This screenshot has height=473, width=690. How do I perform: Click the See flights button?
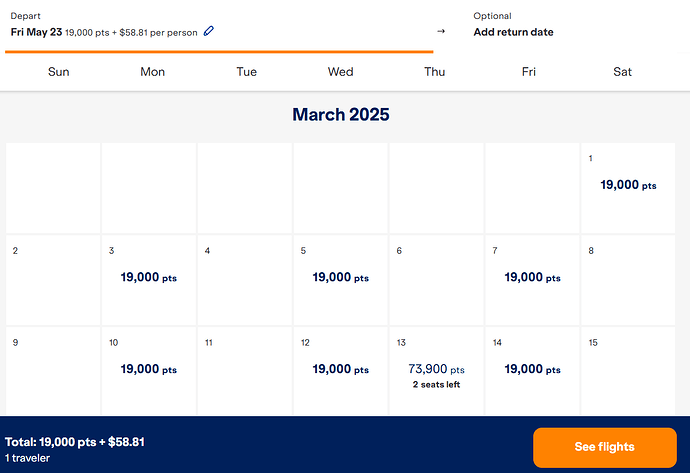(605, 447)
